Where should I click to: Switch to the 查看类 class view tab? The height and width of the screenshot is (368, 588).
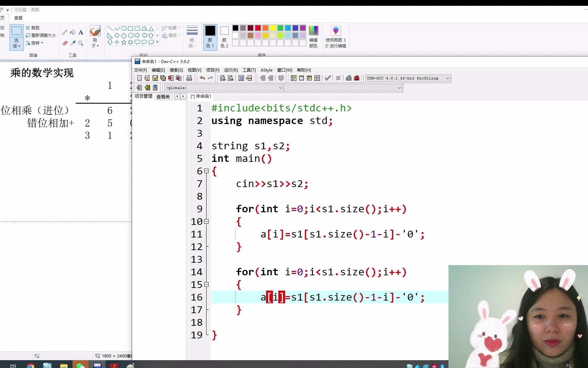[163, 96]
